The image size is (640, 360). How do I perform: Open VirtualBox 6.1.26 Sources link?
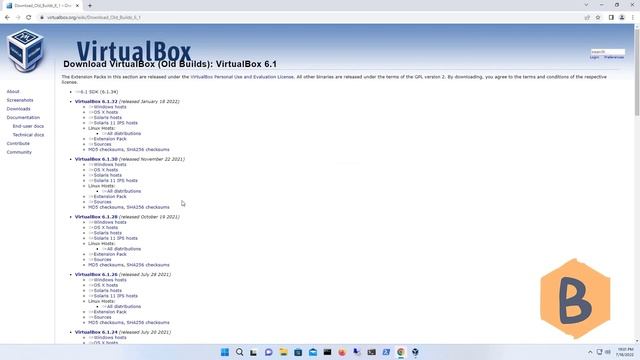(x=100, y=317)
